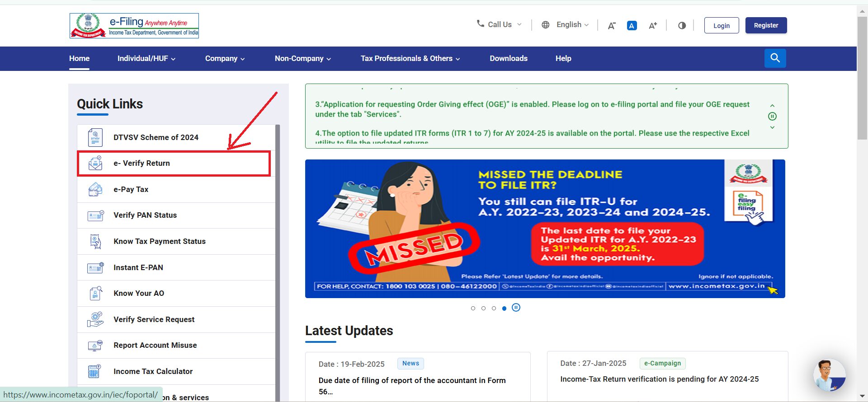This screenshot has height=402, width=868.
Task: Open the Know Tax Payment Status link
Action: [160, 241]
